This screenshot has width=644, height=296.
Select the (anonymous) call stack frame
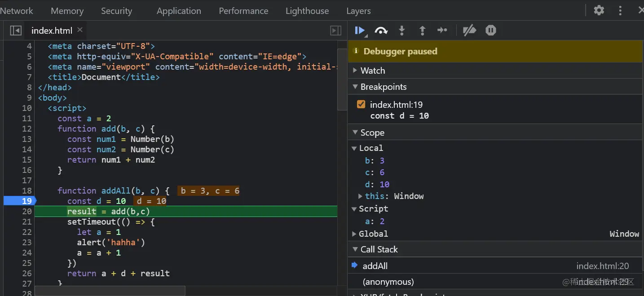click(x=388, y=282)
